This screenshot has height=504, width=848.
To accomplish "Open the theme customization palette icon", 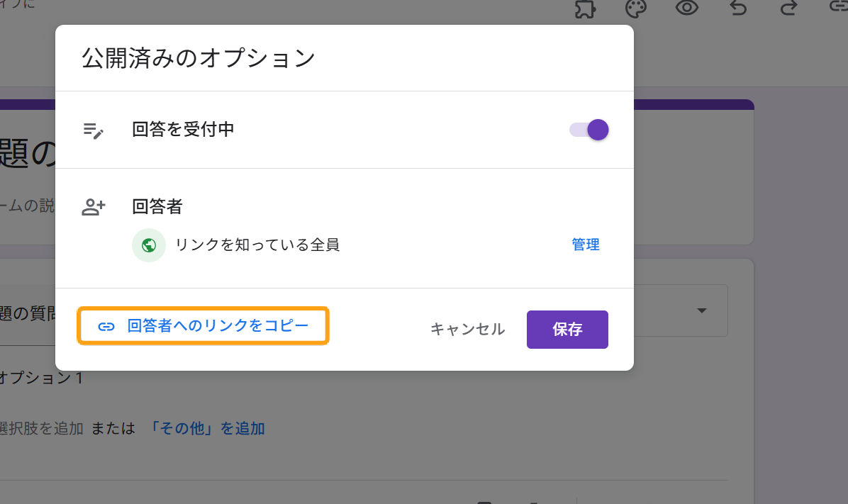I will pos(636,9).
